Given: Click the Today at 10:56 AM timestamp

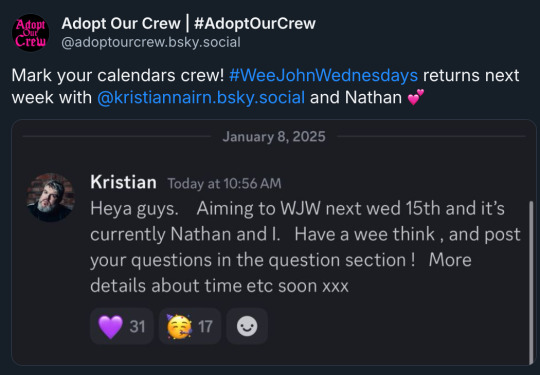Looking at the screenshot, I should [x=225, y=184].
